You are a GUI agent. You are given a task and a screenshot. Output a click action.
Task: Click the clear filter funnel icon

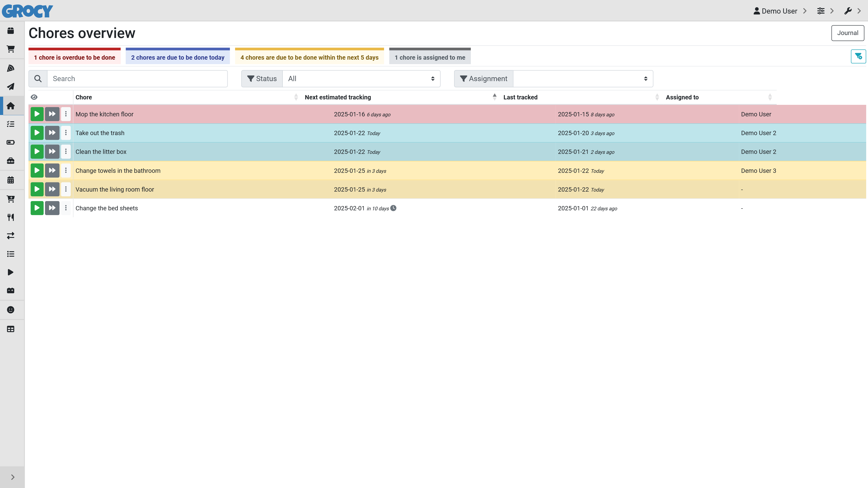tap(858, 56)
